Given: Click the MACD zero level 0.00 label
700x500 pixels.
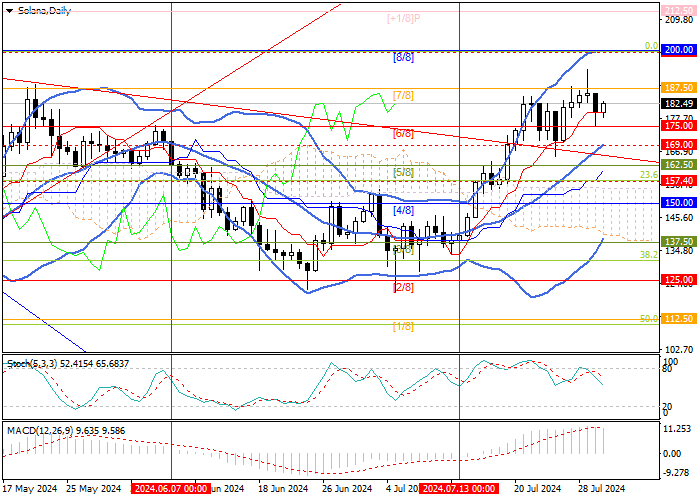Looking at the screenshot, I should 673,454.
